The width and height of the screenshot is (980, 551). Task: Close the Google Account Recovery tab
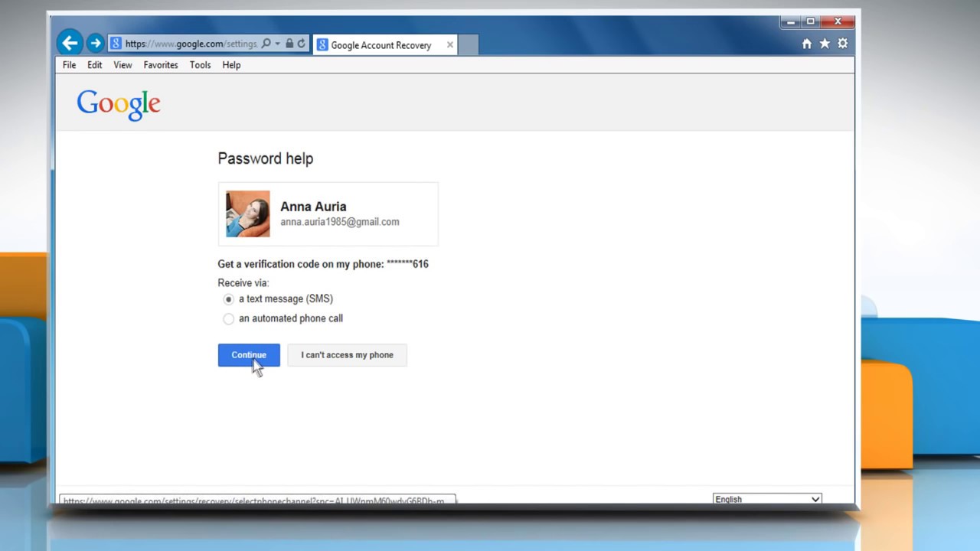[449, 44]
